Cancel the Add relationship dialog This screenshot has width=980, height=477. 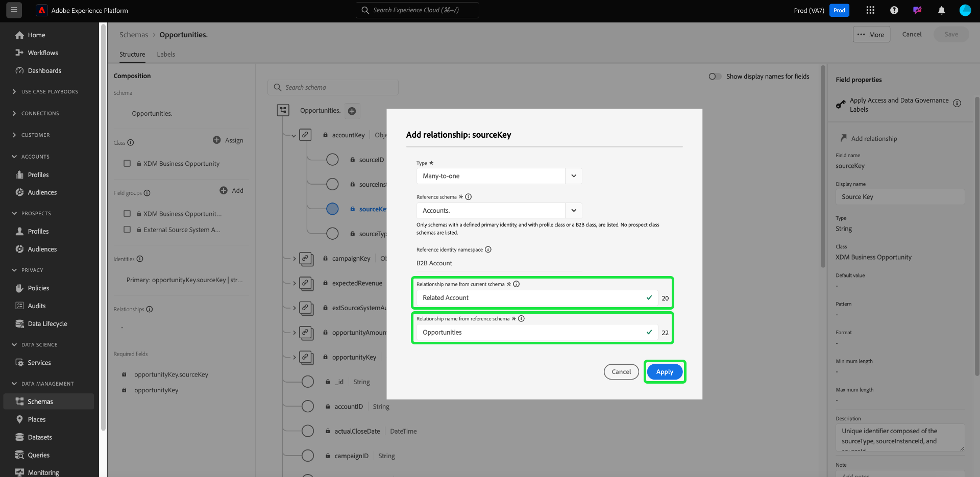tap(621, 372)
